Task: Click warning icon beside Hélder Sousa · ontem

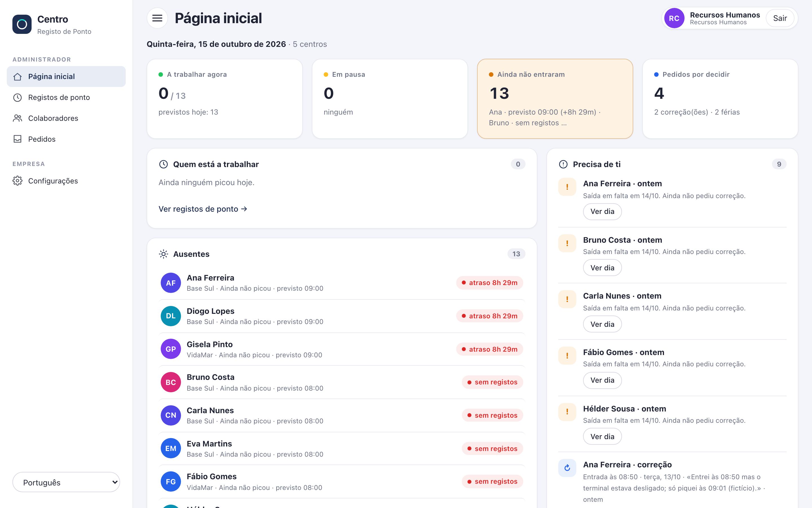Action: click(567, 411)
